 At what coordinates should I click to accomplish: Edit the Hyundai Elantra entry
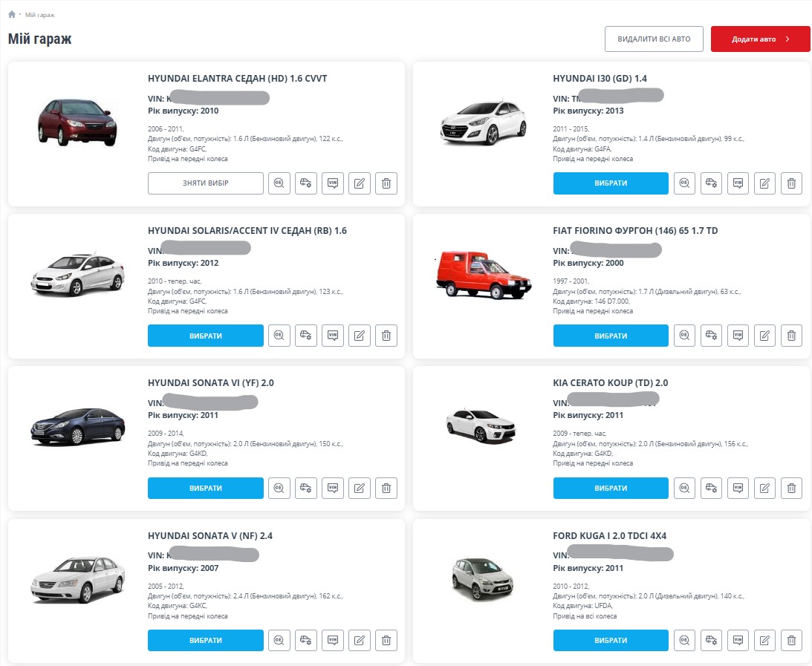click(360, 183)
